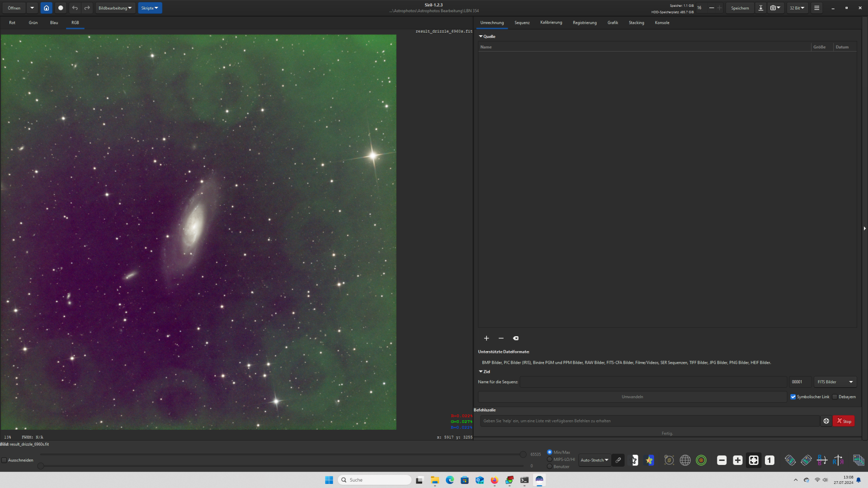The height and width of the screenshot is (488, 868).
Task: Click the Speichern button
Action: pos(740,8)
